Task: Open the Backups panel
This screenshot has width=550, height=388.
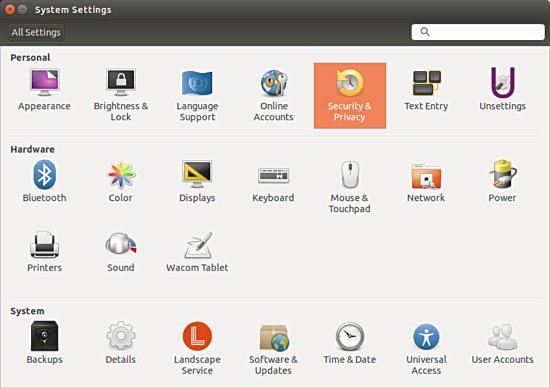Action: click(44, 343)
